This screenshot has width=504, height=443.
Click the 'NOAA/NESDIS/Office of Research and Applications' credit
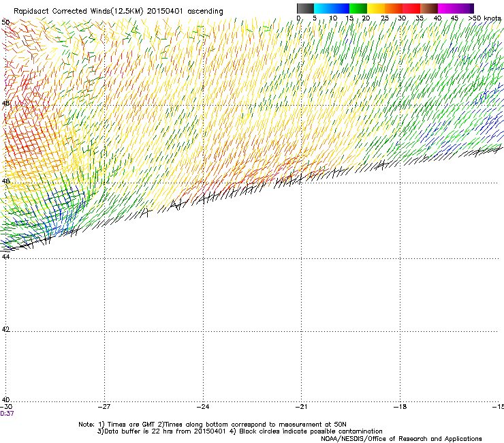pyautogui.click(x=401, y=439)
